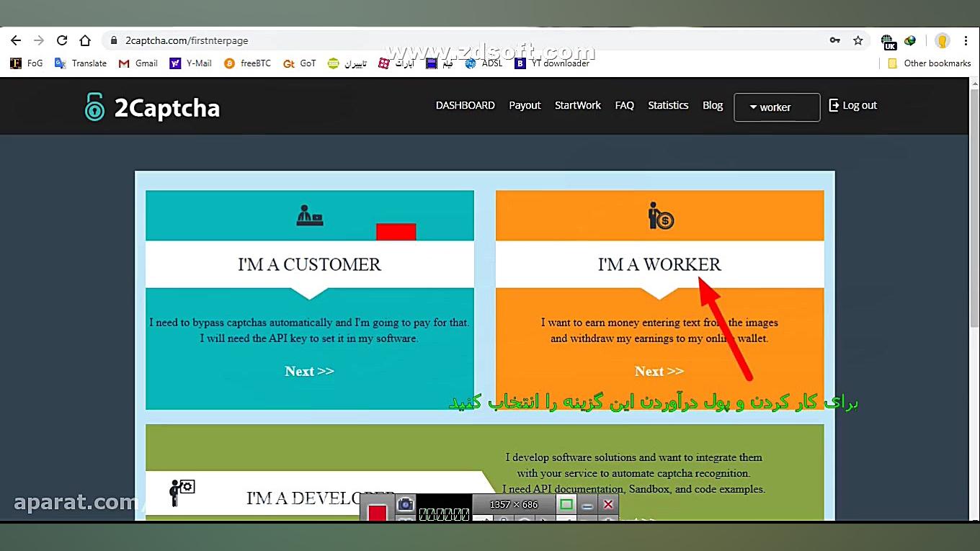Open the Chrome profile avatar

click(x=942, y=40)
